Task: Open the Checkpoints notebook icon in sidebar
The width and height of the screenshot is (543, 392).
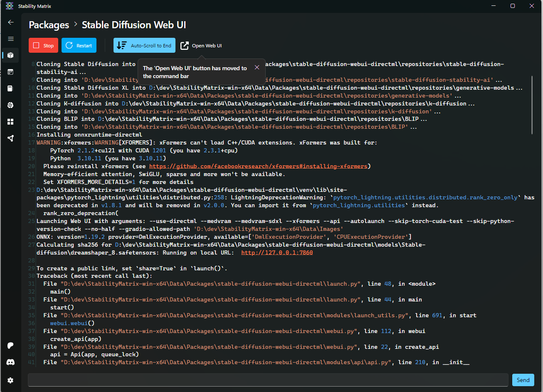Action: click(11, 88)
